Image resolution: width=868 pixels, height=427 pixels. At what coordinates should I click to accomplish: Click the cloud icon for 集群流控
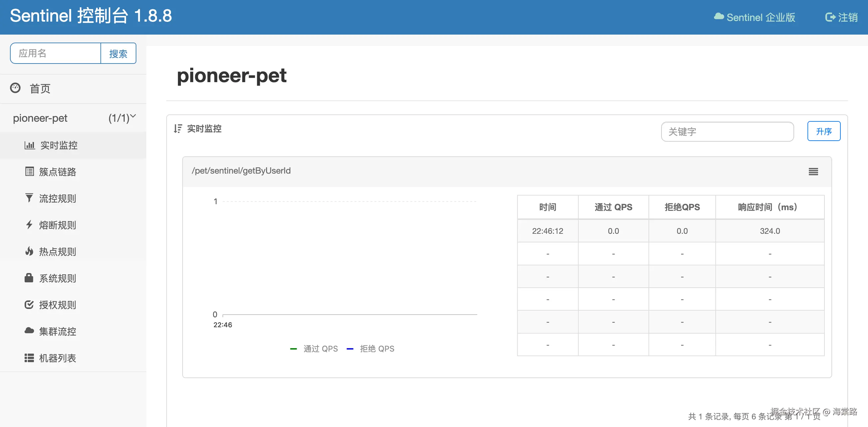click(x=29, y=331)
